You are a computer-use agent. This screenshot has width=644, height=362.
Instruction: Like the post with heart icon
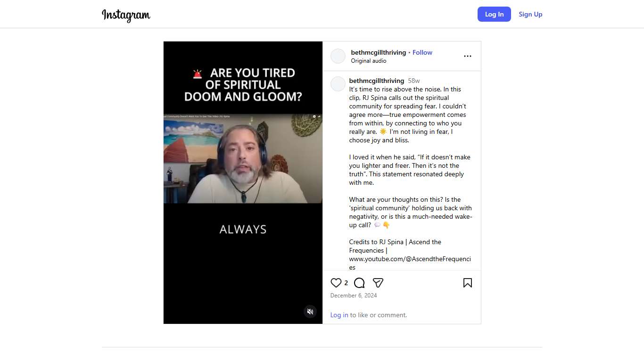point(336,283)
